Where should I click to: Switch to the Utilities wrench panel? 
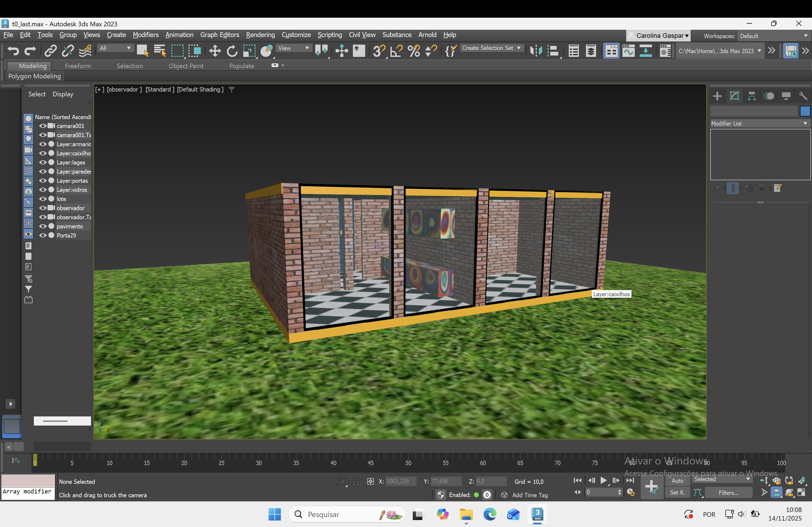click(803, 96)
